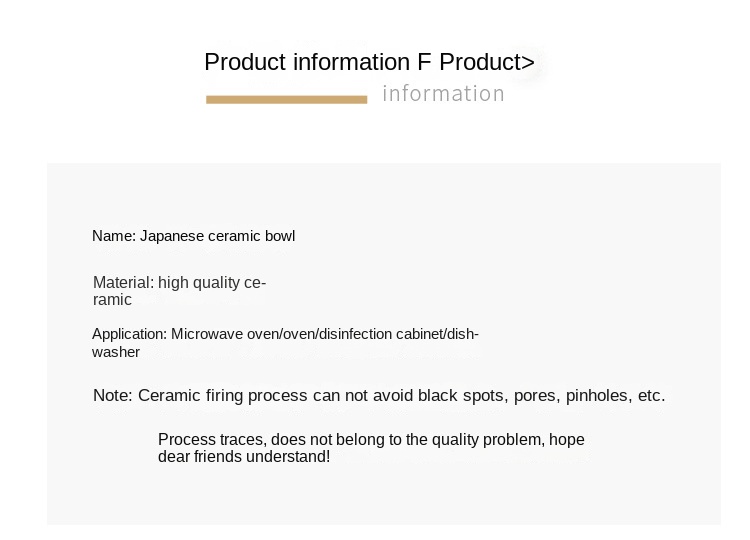This screenshot has height=540, width=750.
Task: Click the "Process traces" text
Action: coord(207,440)
